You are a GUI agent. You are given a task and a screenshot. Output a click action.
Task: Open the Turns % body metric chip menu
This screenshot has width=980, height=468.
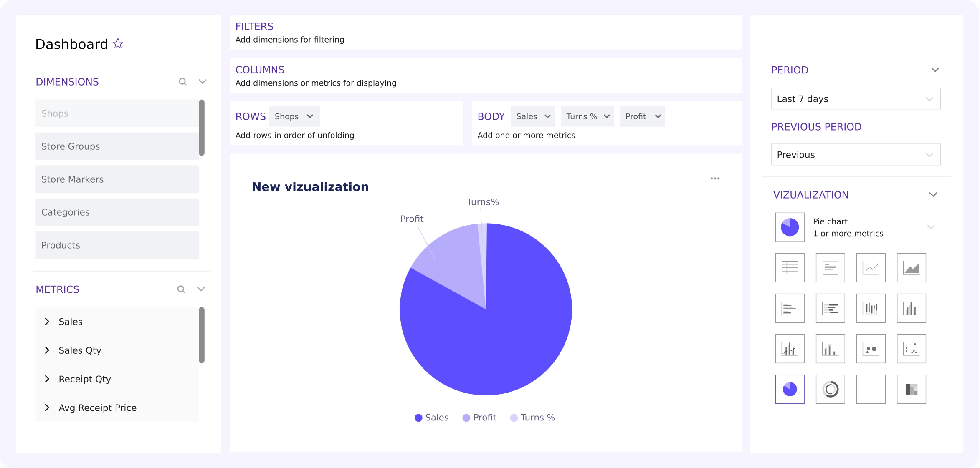pos(607,116)
